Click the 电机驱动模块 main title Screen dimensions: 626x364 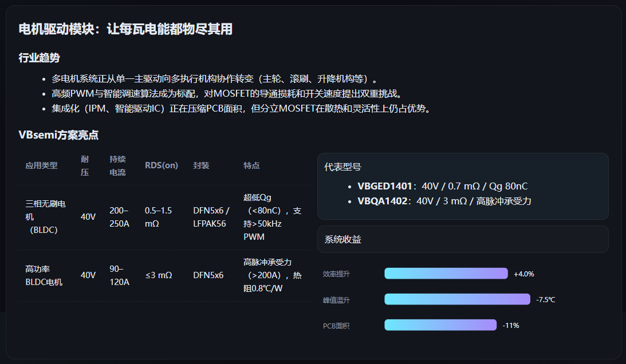click(125, 29)
